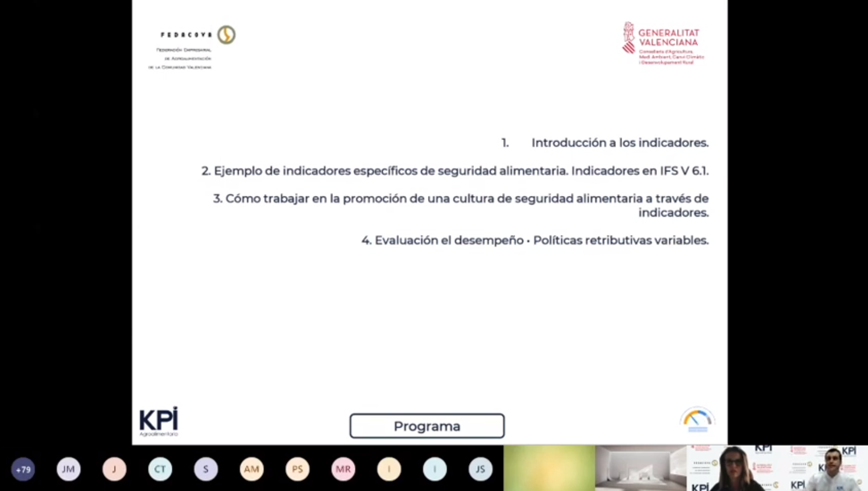Select the man presenter's video tile
Screen dimensions: 868x491
point(823,468)
